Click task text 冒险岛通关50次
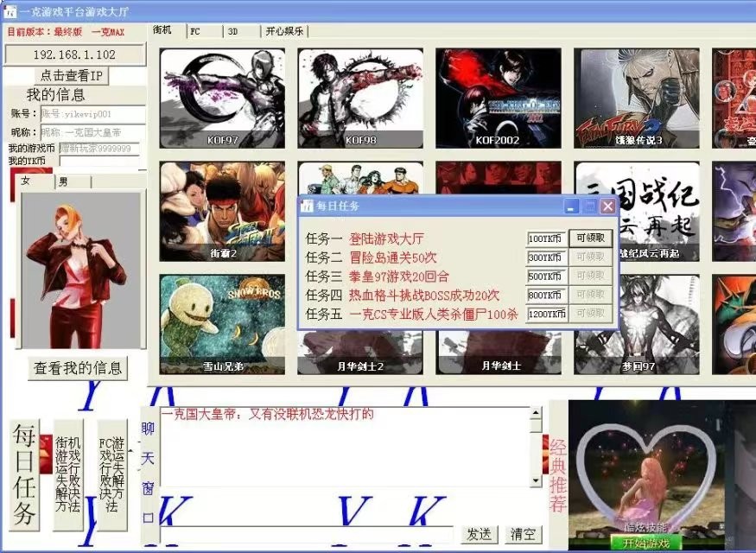Screen dimensions: 756x553 (393, 257)
